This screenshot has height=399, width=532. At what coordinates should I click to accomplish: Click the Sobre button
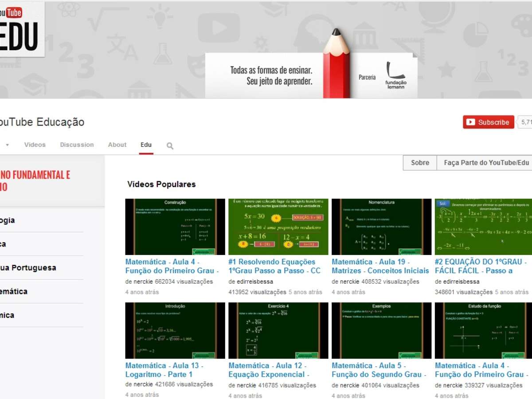click(419, 163)
